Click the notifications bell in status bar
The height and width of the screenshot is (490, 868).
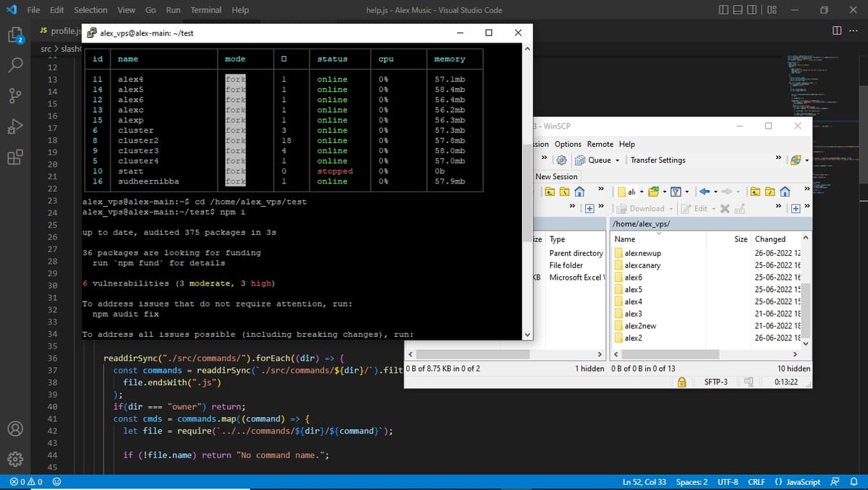pos(854,482)
